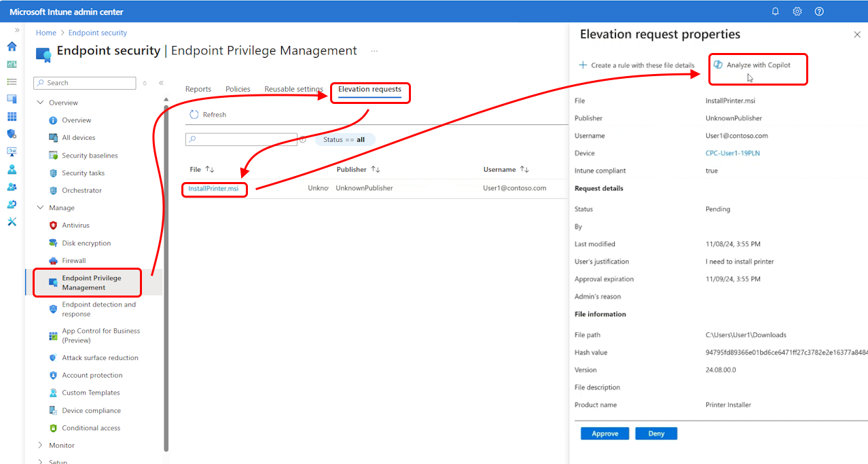Click the Firewall icon in the sidebar
Viewport: 868px width, 464px height.
(54, 261)
